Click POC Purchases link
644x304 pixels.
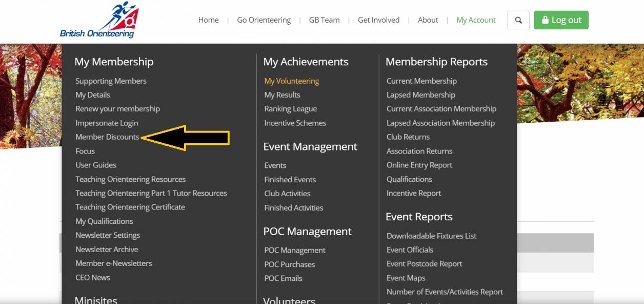pyautogui.click(x=289, y=264)
